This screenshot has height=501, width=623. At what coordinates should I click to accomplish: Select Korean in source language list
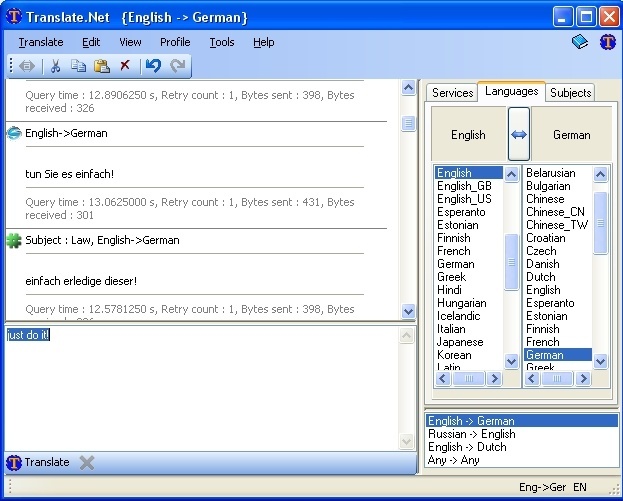469,355
